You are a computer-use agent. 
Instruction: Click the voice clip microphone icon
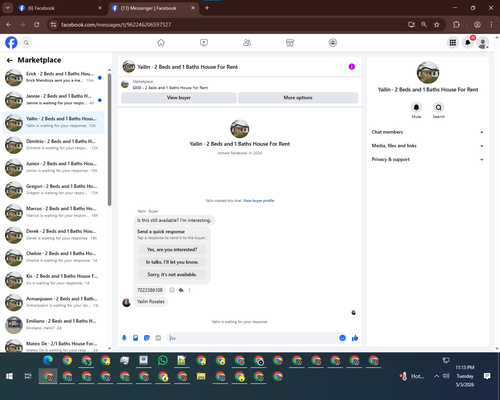click(124, 338)
